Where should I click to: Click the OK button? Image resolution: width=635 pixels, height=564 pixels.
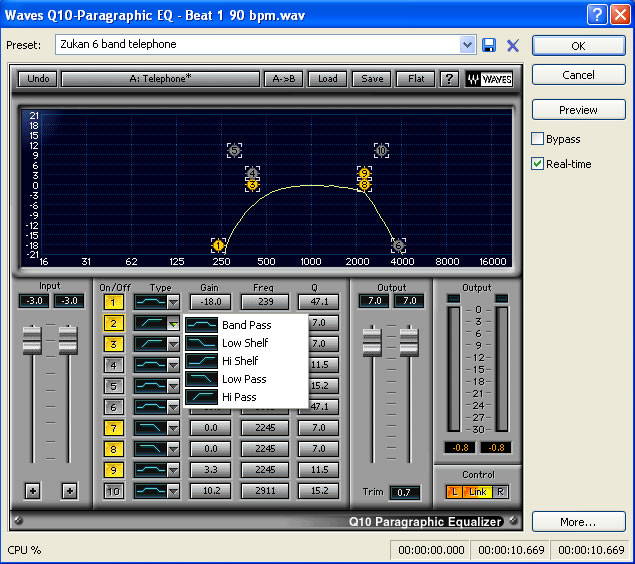(x=578, y=46)
